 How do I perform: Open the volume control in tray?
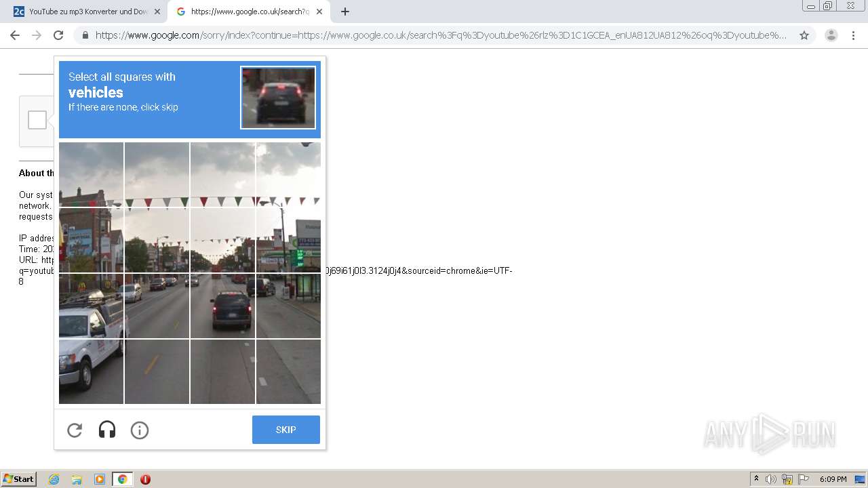click(771, 479)
